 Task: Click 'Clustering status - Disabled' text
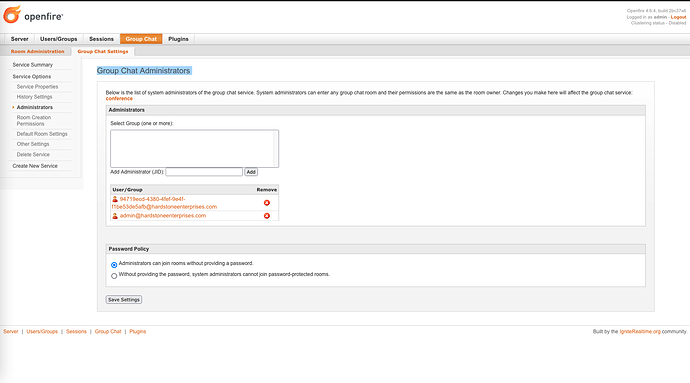point(658,23)
